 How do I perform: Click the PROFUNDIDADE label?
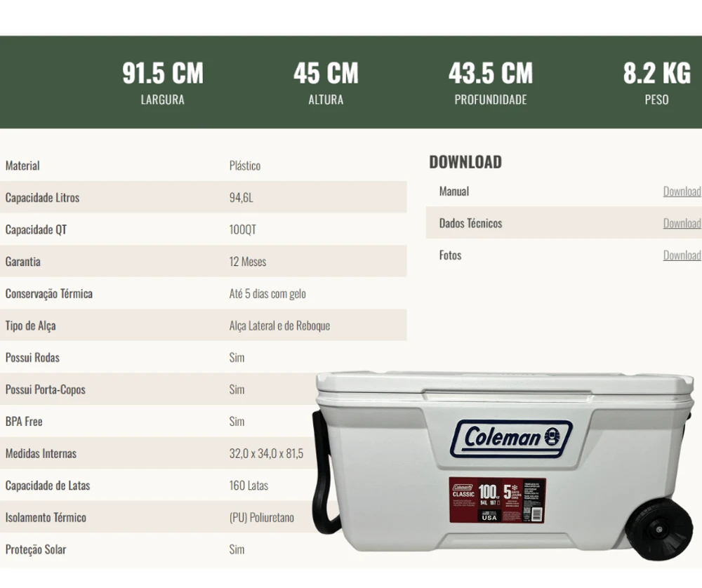491,100
